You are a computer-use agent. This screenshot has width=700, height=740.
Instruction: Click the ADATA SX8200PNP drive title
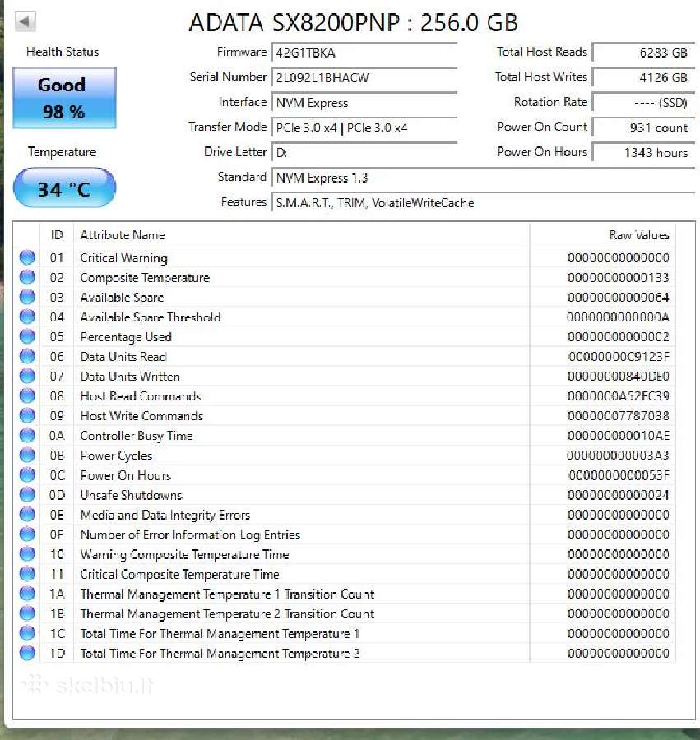click(353, 22)
